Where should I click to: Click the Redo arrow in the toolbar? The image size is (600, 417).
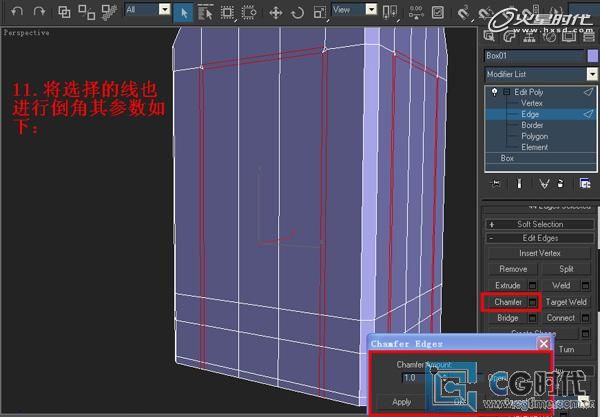coord(39,11)
